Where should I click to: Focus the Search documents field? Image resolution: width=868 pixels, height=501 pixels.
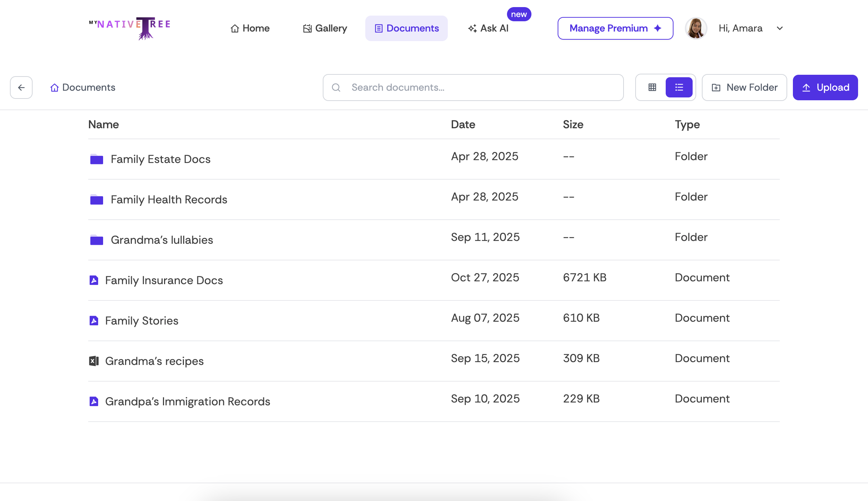(473, 88)
